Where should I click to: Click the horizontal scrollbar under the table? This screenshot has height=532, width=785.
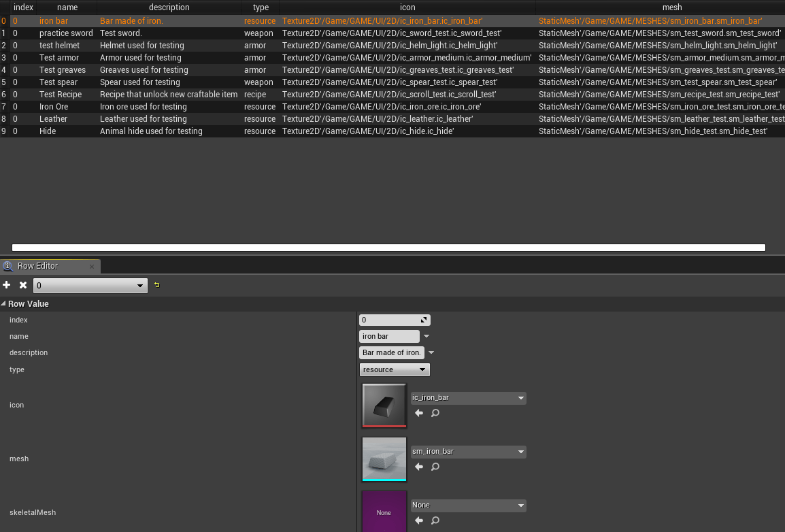[388, 248]
